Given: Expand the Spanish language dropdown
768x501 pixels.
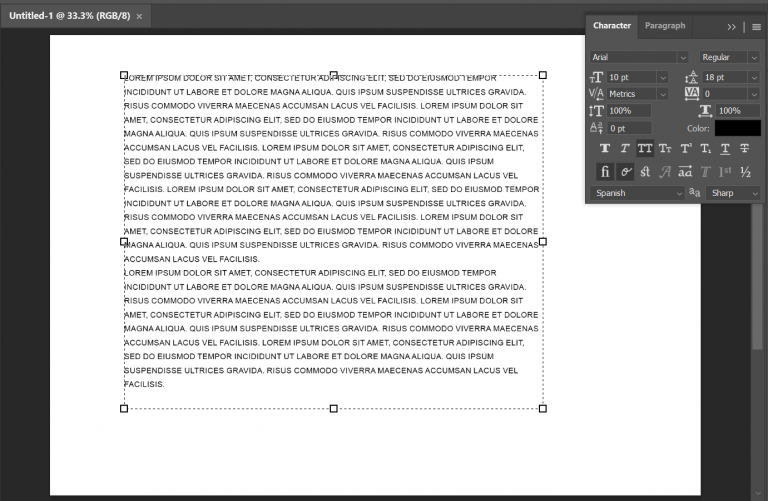Looking at the screenshot, I should tap(637, 193).
